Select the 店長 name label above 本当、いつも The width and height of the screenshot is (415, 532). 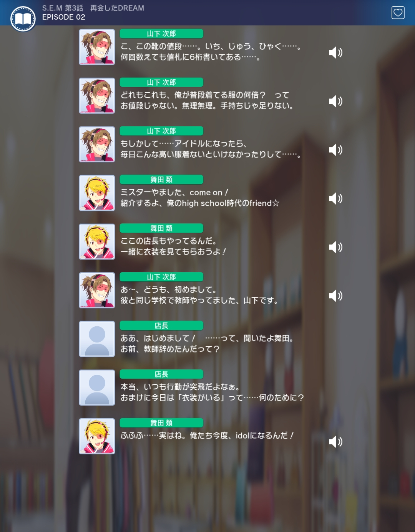click(161, 374)
